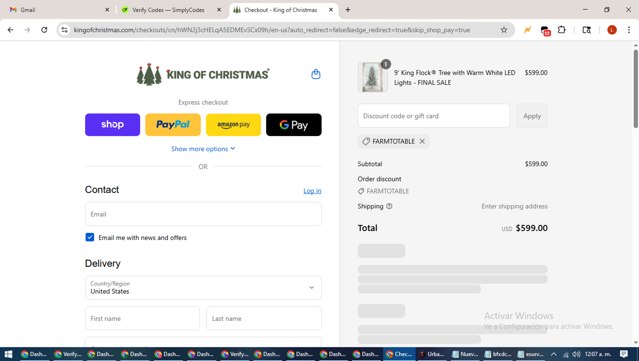Open the Windows Start menu
The width and height of the screenshot is (639, 361).
tap(8, 354)
